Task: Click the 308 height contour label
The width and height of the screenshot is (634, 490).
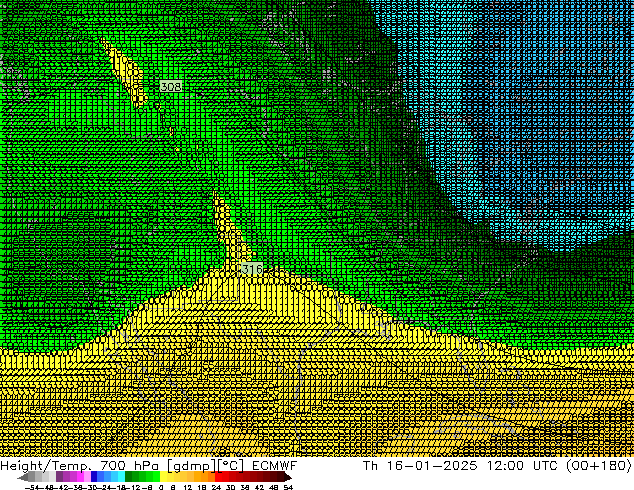Action: pyautogui.click(x=171, y=86)
